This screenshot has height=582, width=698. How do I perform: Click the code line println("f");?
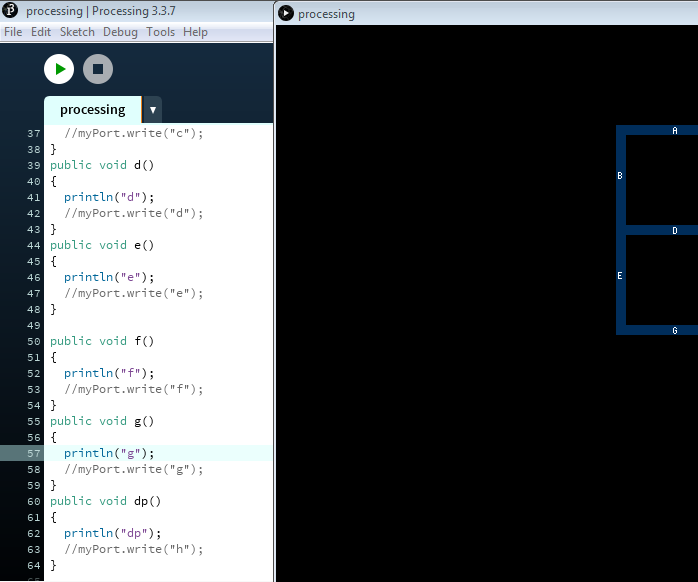coord(109,373)
